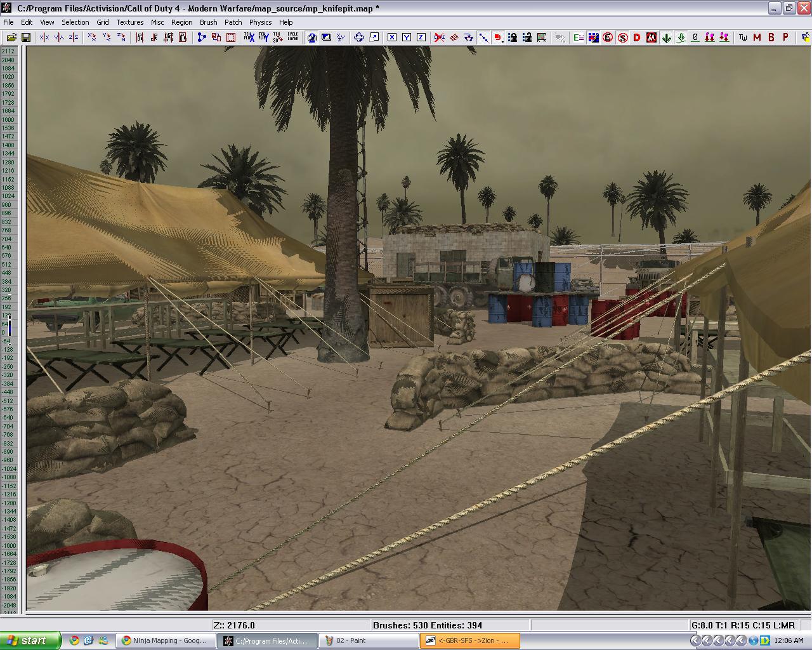The width and height of the screenshot is (812, 650).
Task: Click the dotted red square icon
Action: click(231, 37)
